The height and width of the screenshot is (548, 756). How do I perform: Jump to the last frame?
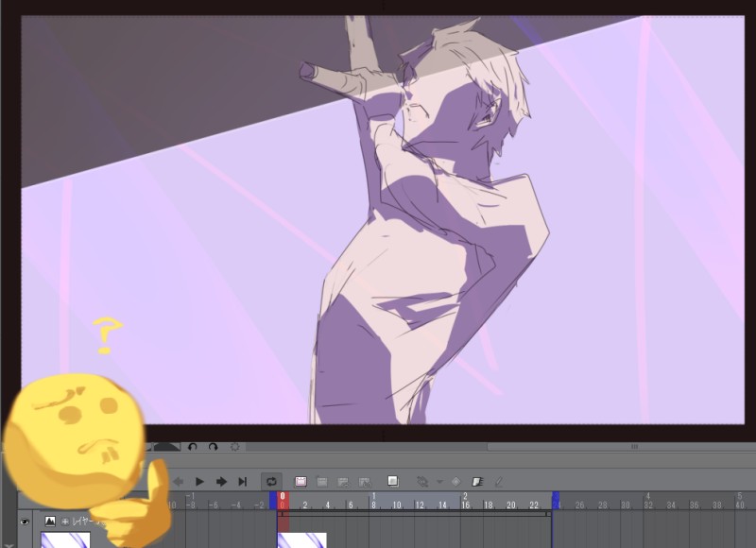point(243,482)
